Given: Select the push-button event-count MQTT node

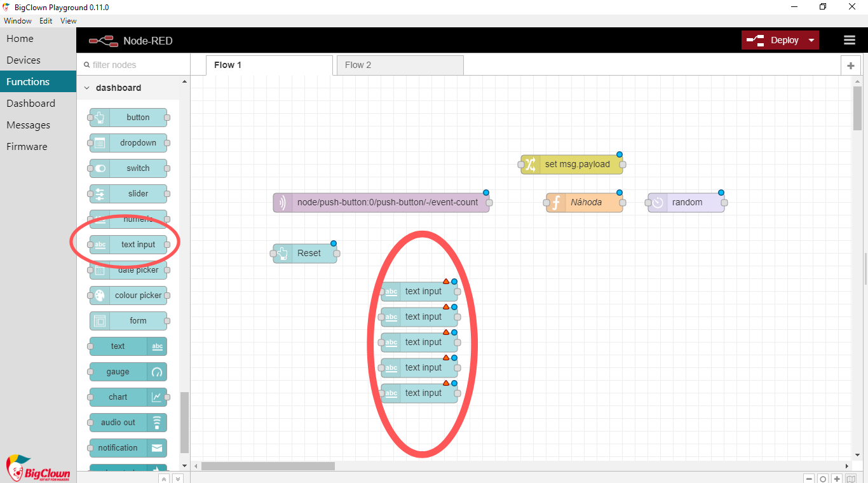Looking at the screenshot, I should pos(381,203).
